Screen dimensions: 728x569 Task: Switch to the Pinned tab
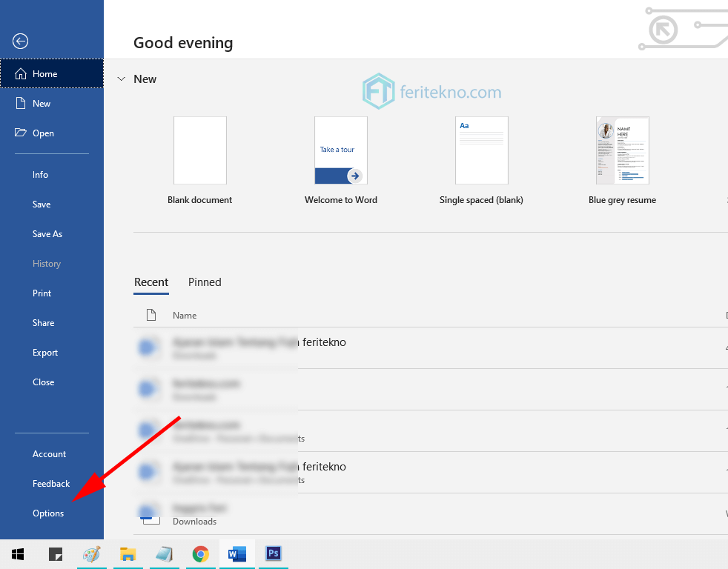point(205,282)
